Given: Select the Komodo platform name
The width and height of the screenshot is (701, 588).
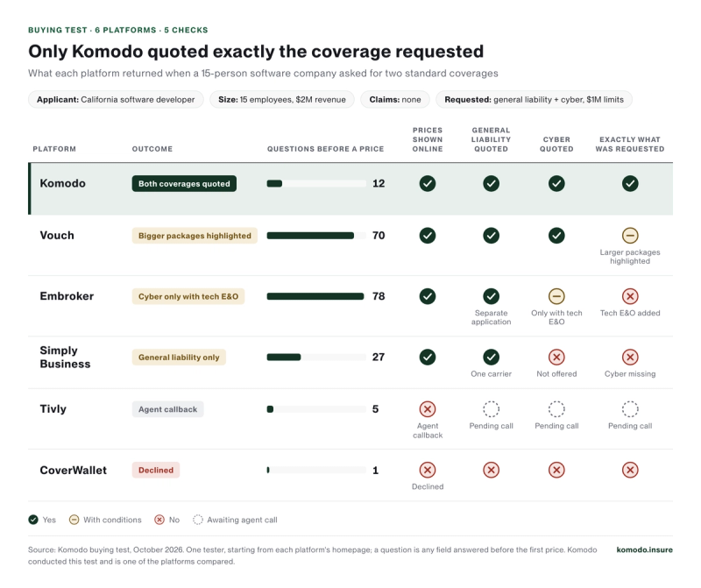Looking at the screenshot, I should (x=62, y=183).
